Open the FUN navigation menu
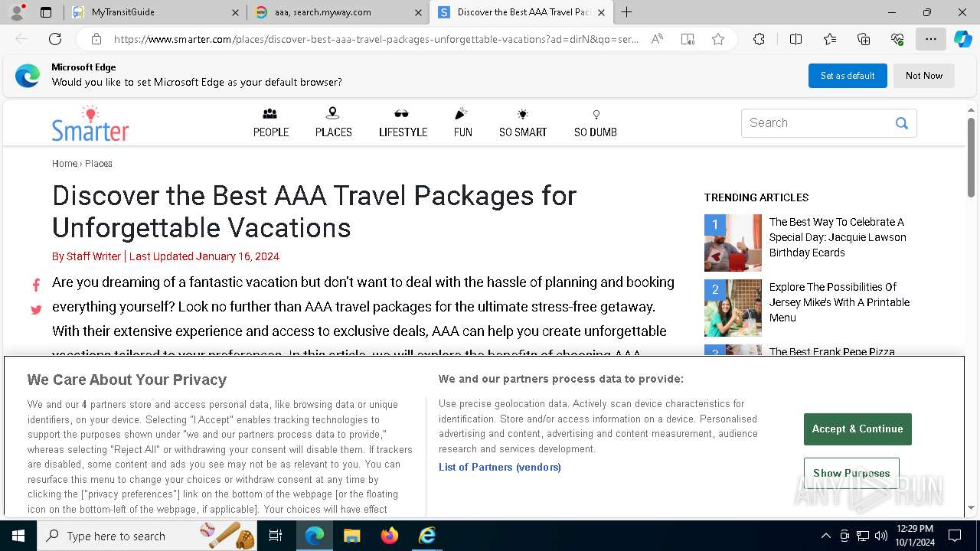Image resolution: width=980 pixels, height=551 pixels. click(463, 123)
